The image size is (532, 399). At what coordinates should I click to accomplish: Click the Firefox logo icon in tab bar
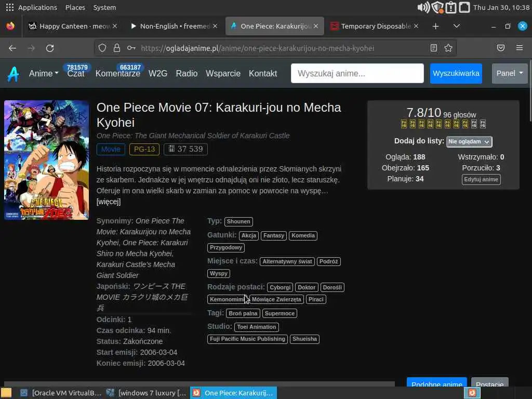[x=10, y=26]
